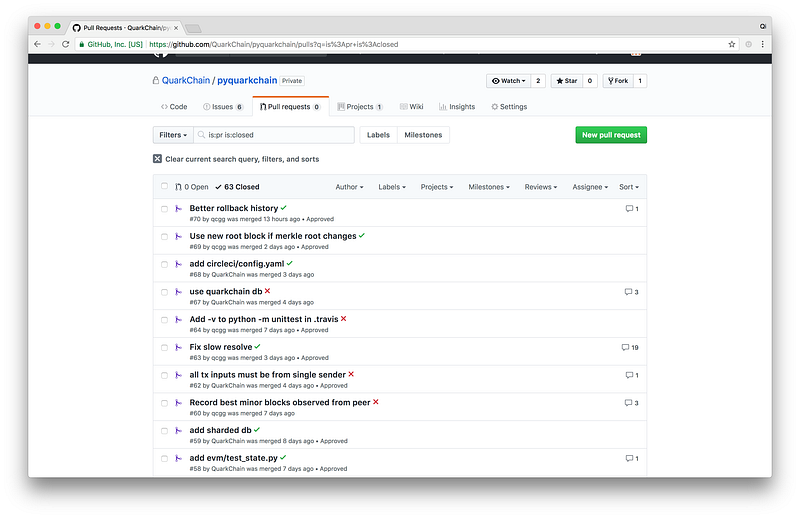Open comments on Record best minor blocks
This screenshot has width=800, height=518.
[632, 403]
